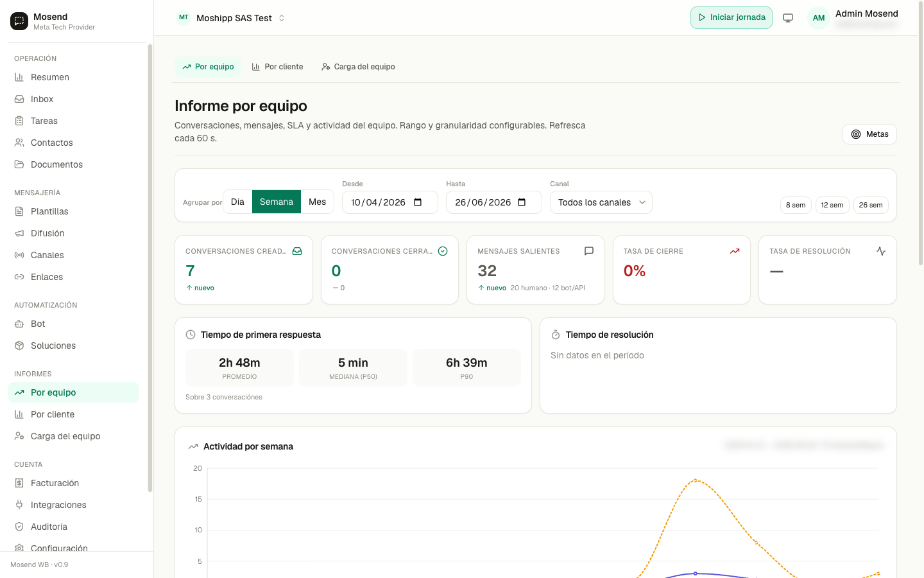Click the calendar icon in Desde field
The image size is (924, 578).
click(418, 202)
